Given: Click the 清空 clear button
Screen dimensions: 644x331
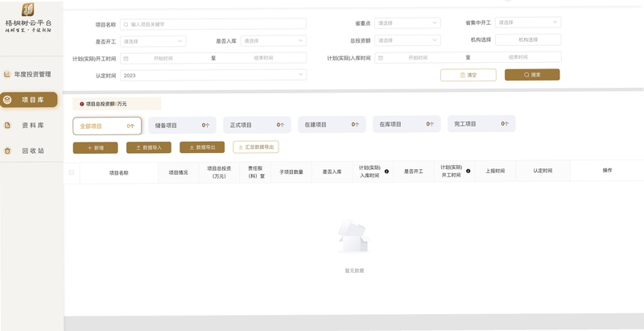Looking at the screenshot, I should [469, 75].
